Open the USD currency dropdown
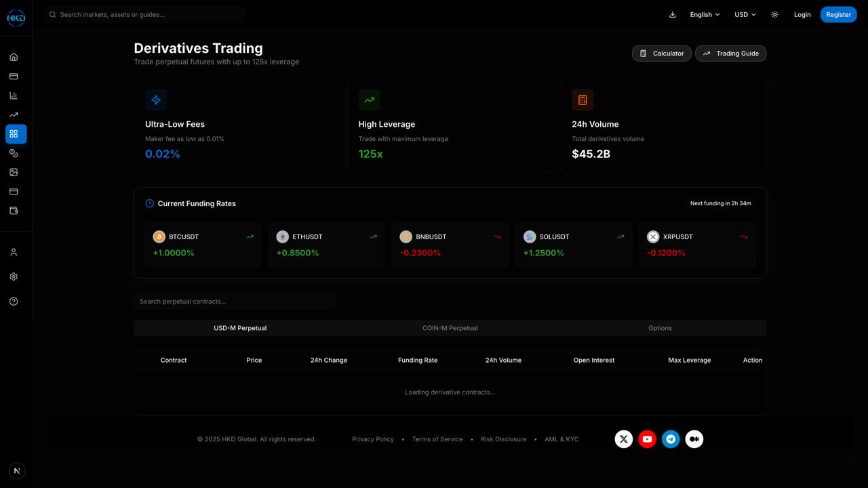This screenshot has height=488, width=868. pyautogui.click(x=745, y=14)
